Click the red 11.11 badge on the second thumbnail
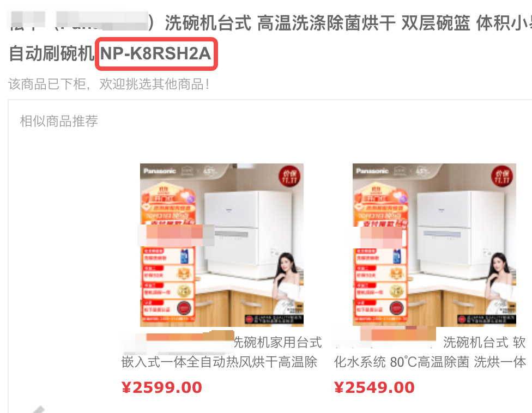 [502, 177]
